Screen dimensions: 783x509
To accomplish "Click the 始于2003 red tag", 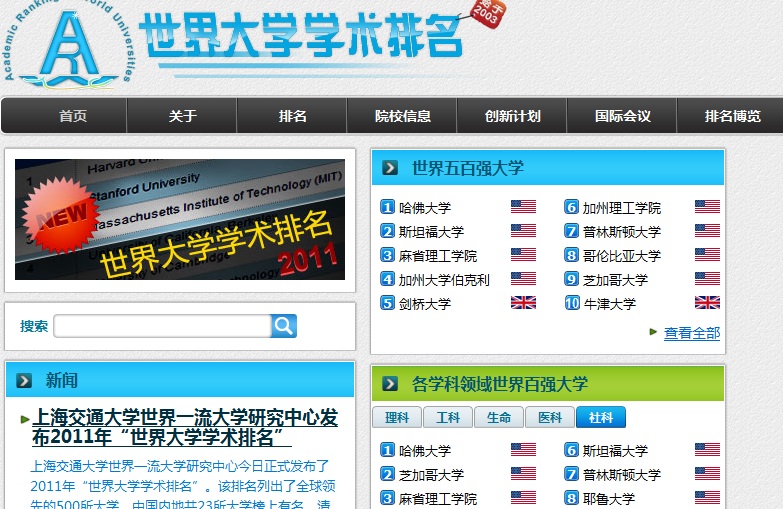I will click(x=488, y=13).
